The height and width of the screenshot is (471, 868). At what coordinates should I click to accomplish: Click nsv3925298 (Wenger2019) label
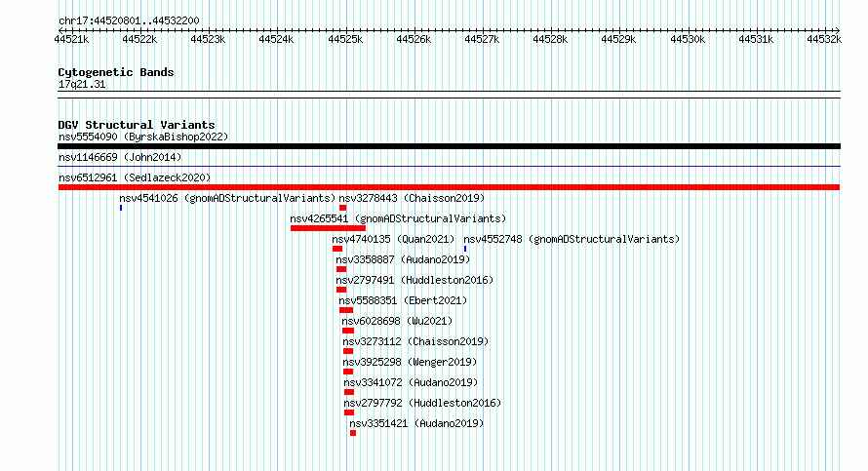click(x=410, y=362)
